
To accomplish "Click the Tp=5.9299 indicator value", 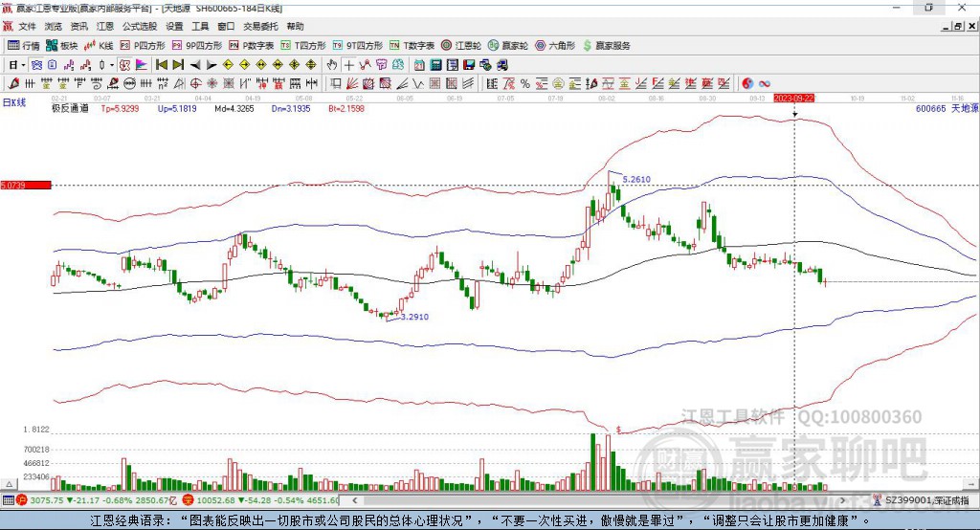I will pyautogui.click(x=120, y=108).
